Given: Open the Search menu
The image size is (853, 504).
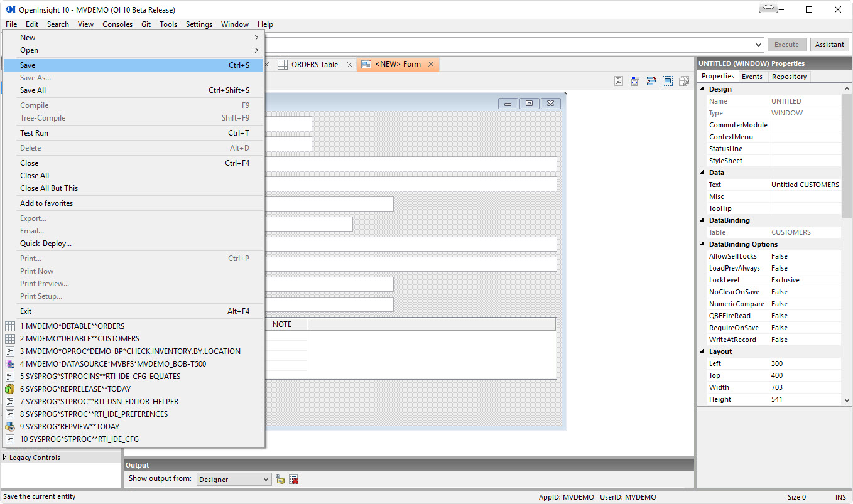Looking at the screenshot, I should coord(58,24).
